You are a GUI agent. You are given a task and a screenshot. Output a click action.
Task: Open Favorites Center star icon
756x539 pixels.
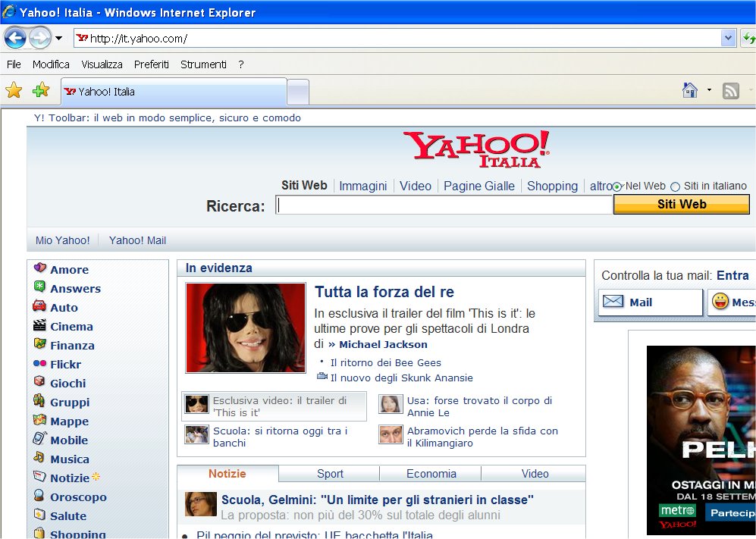tap(14, 90)
